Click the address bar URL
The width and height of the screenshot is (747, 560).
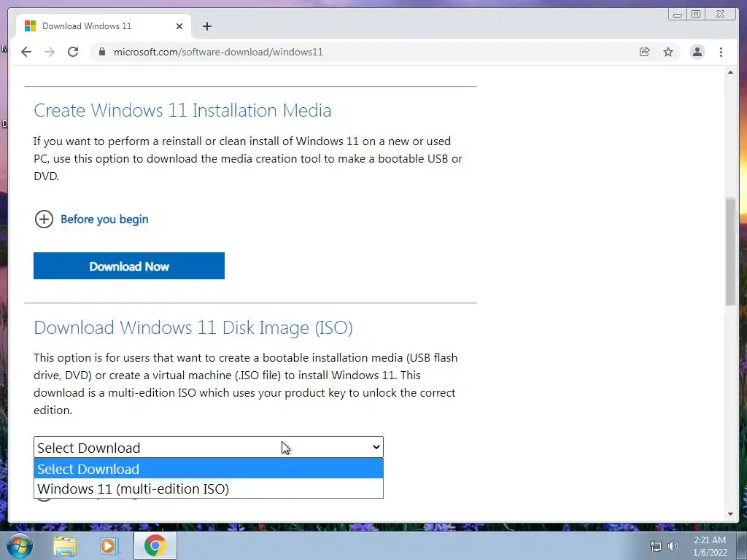[218, 52]
